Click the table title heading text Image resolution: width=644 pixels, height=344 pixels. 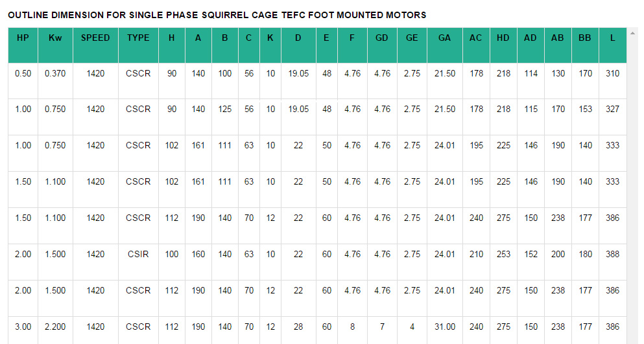(x=217, y=14)
